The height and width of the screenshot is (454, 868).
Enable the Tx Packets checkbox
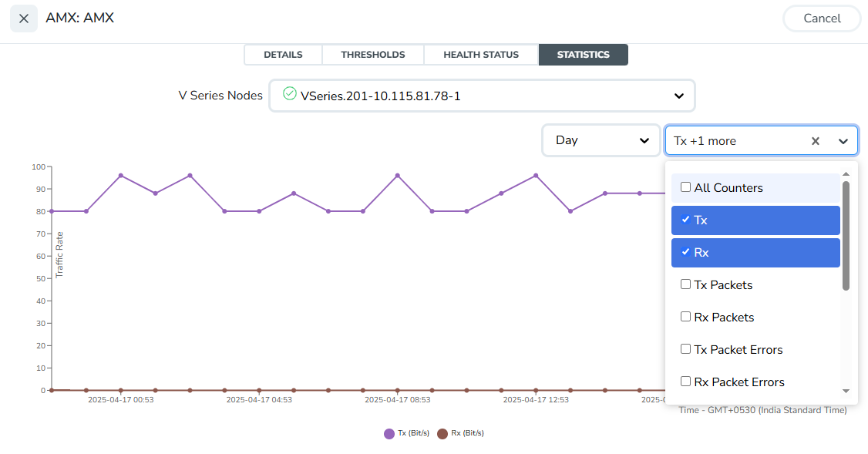(x=685, y=284)
